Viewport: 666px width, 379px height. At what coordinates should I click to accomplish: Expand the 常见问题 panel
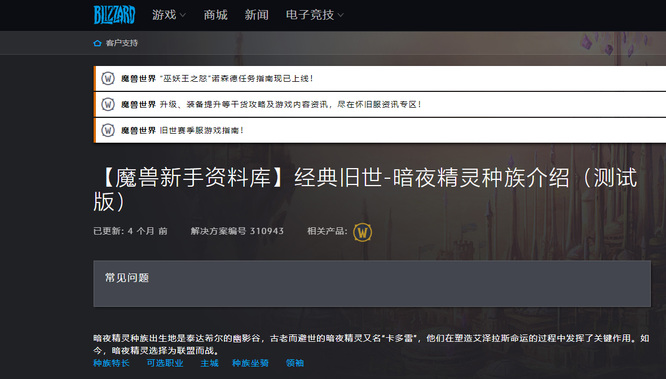click(x=372, y=283)
